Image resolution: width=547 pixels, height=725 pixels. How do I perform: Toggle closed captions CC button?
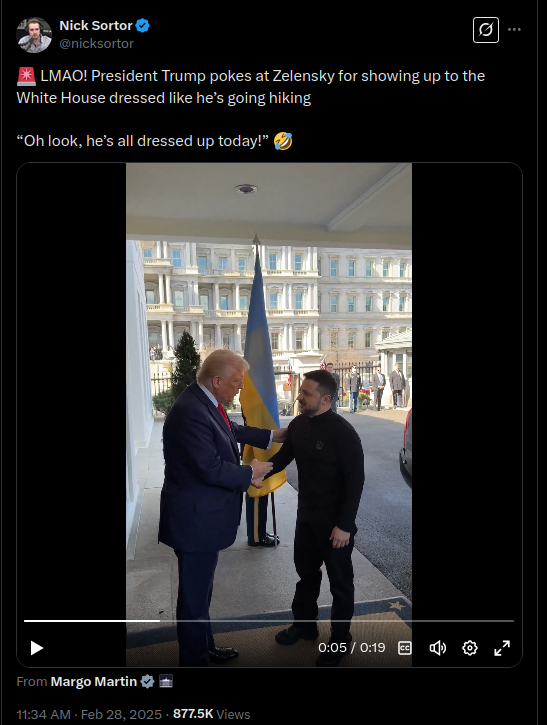[x=405, y=648]
